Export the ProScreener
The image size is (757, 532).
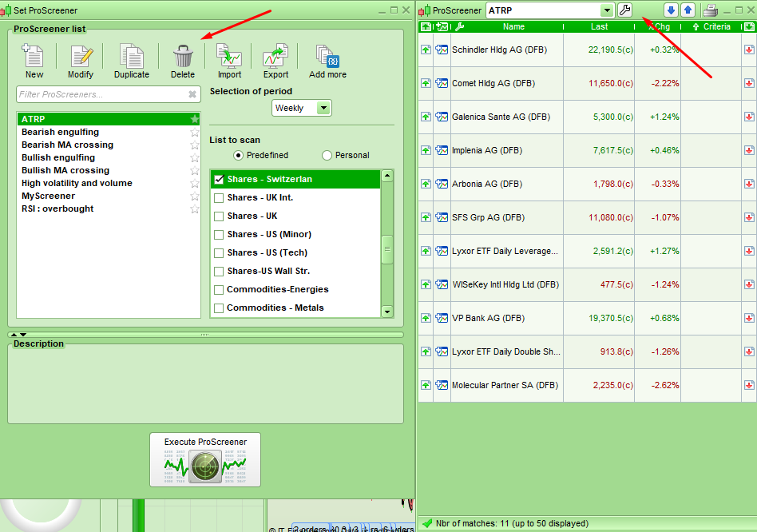click(x=275, y=62)
